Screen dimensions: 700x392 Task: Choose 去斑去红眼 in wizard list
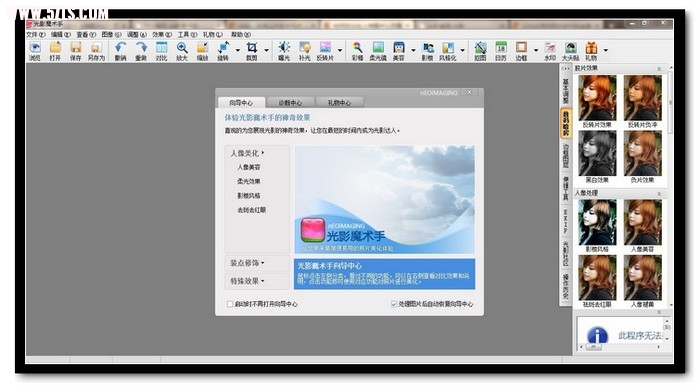pos(252,210)
